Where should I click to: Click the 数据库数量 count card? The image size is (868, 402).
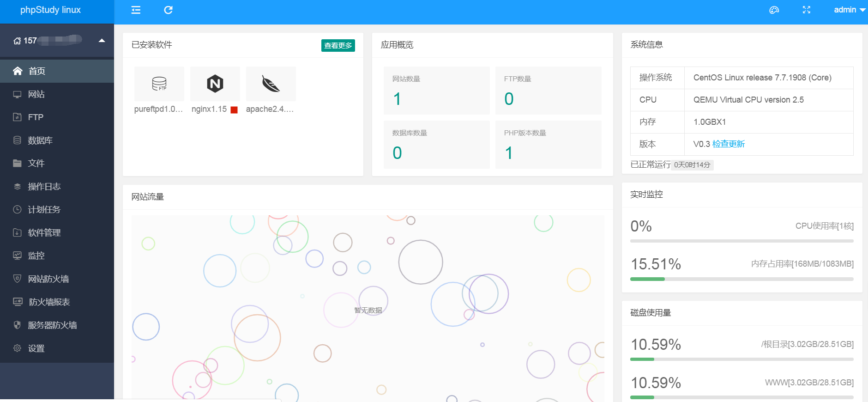437,145
